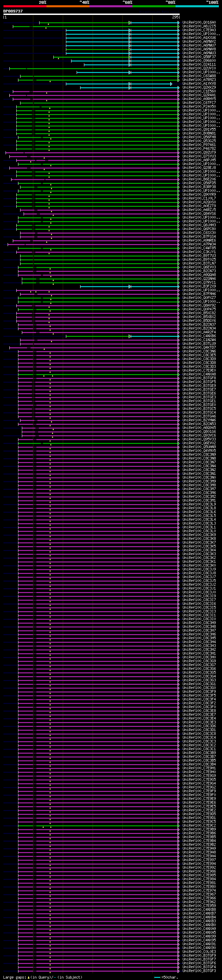The height and width of the screenshot is (980, 222).
Task: Select label UniRef100_O96600
Action: pyautogui.click(x=199, y=61)
